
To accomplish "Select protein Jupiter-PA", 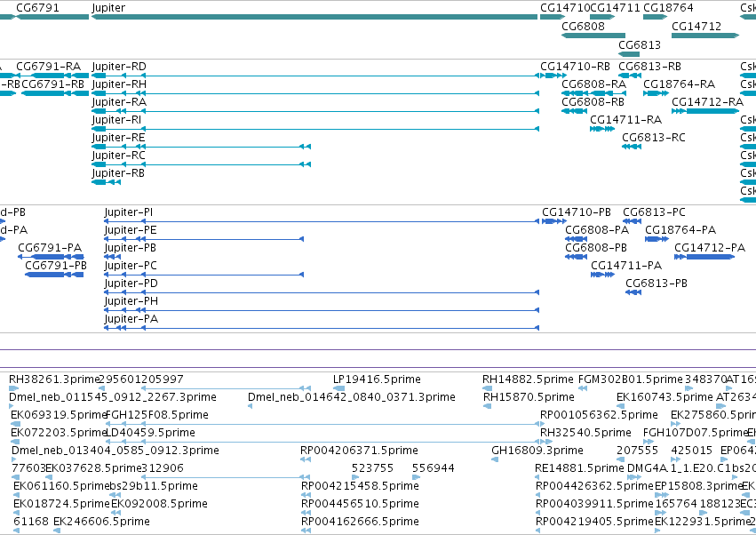I will click(x=131, y=319).
